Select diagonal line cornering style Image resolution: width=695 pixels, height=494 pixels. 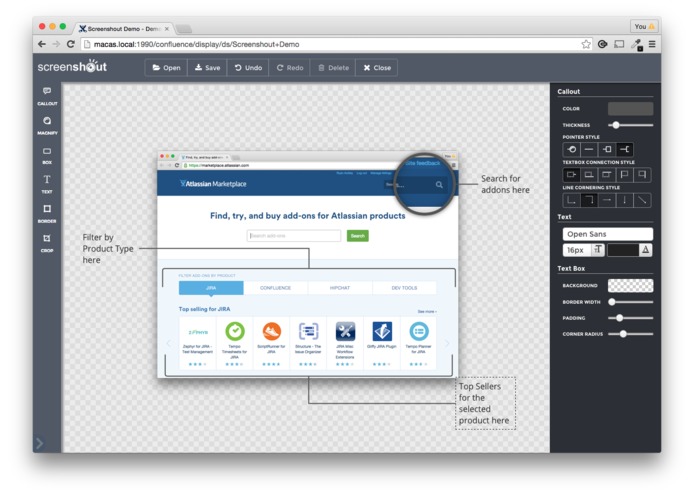[642, 200]
